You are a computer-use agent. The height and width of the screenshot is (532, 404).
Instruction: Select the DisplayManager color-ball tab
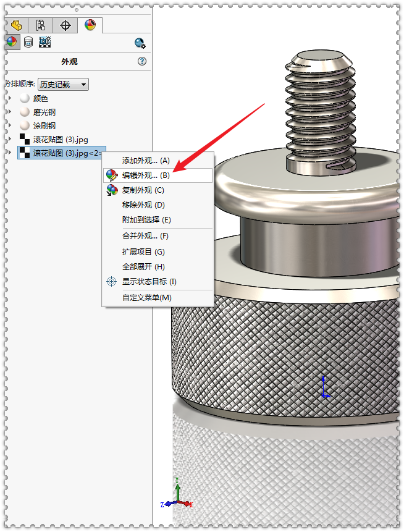[90, 25]
